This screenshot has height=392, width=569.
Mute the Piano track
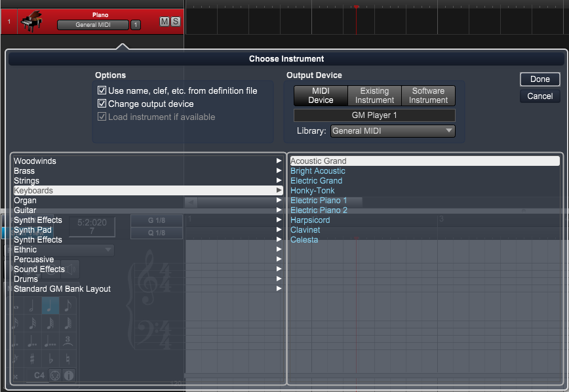165,22
